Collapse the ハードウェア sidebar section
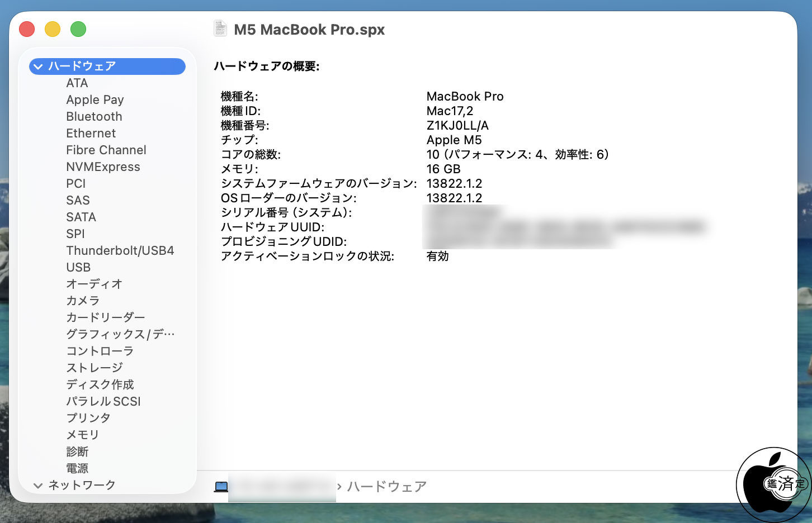Viewport: 812px width, 523px height. click(38, 66)
